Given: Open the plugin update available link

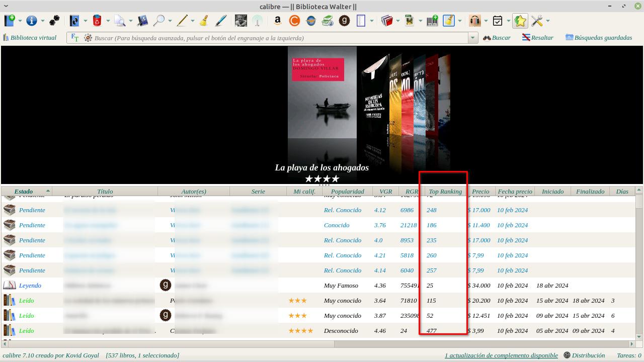Looking at the screenshot, I should pyautogui.click(x=501, y=355).
